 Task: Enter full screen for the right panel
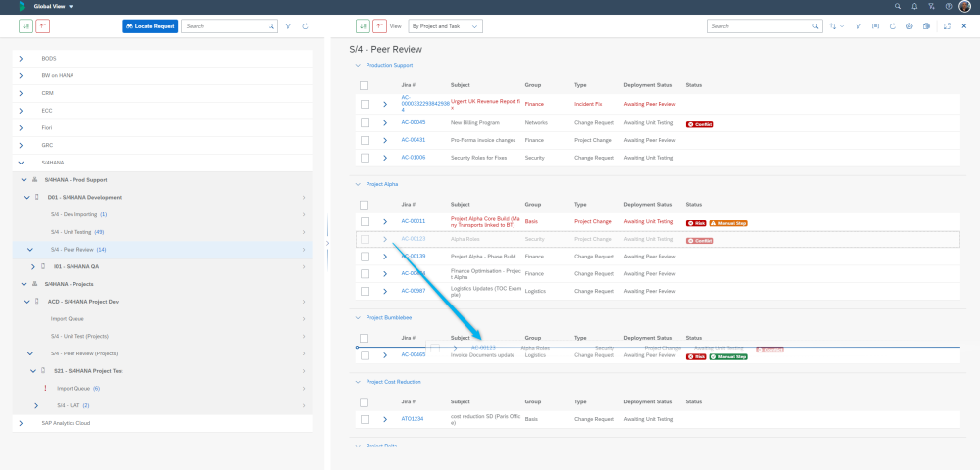click(947, 26)
